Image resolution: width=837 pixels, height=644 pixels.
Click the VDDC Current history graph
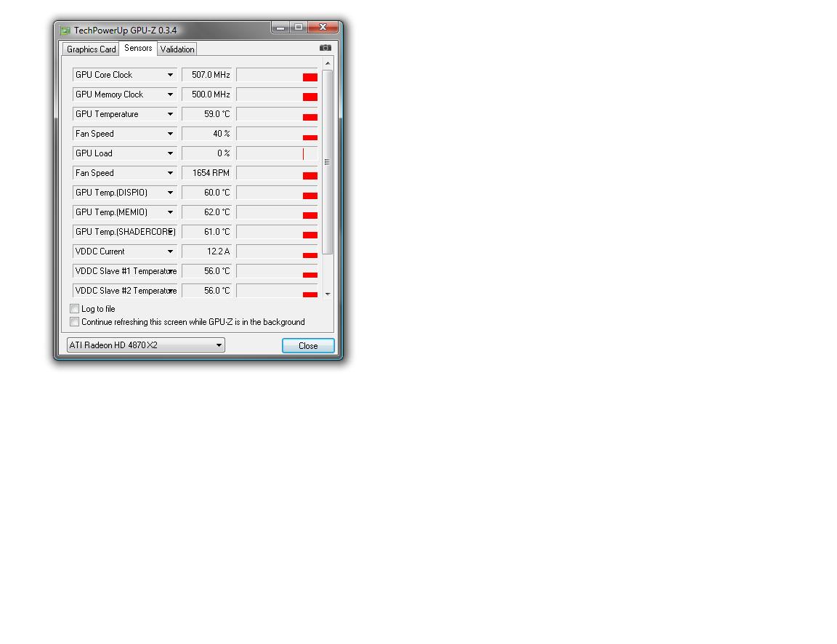pyautogui.click(x=277, y=251)
